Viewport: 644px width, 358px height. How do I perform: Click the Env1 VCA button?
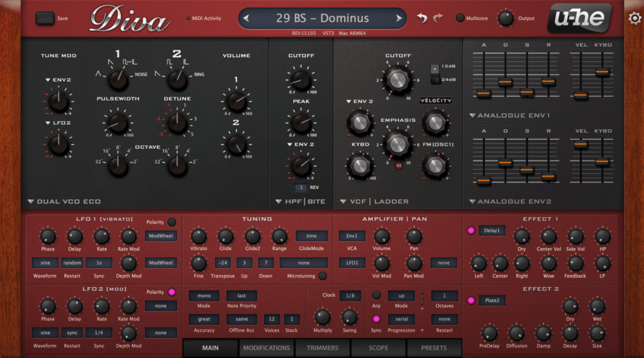[352, 236]
